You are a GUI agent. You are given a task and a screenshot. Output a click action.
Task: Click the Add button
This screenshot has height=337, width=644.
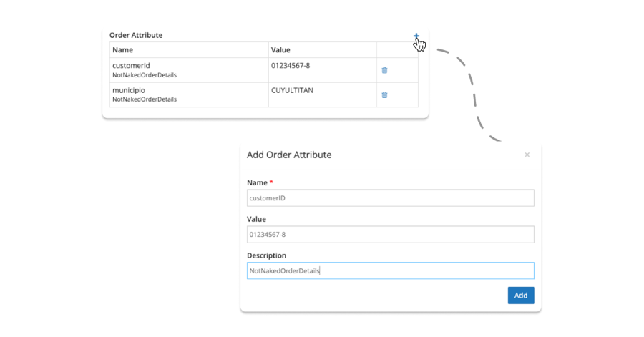[520, 296]
